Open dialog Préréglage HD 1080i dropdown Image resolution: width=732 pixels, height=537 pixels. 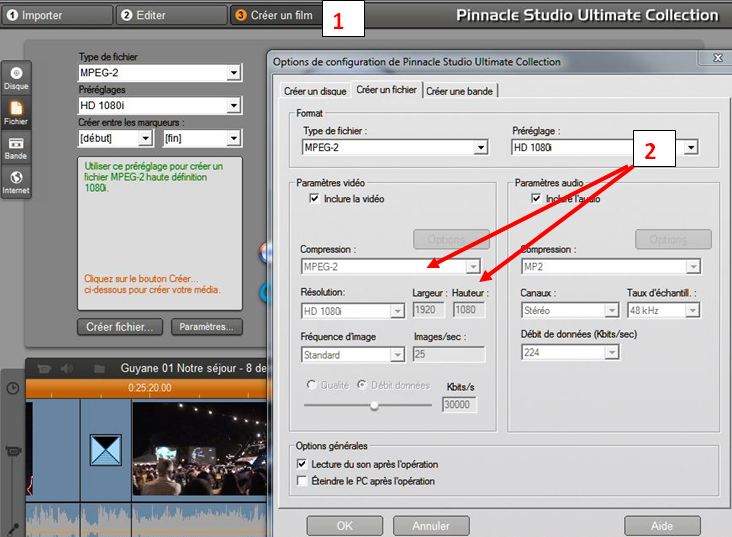pos(605,148)
